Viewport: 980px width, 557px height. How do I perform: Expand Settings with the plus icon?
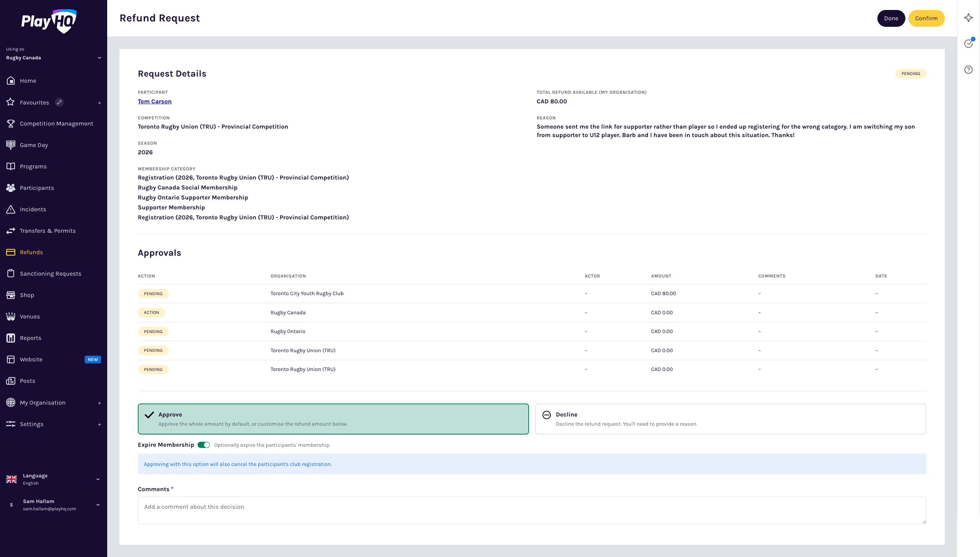tap(100, 425)
